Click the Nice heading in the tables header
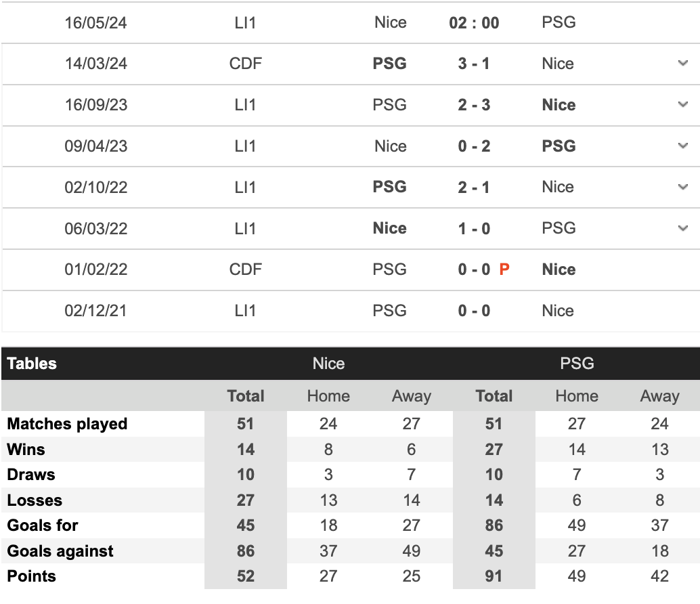The image size is (700, 604). (x=328, y=364)
